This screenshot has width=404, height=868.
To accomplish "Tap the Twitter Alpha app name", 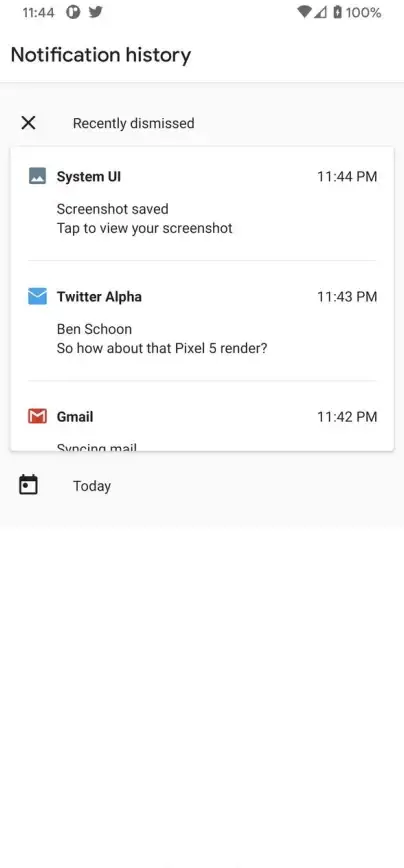I will click(x=99, y=297).
